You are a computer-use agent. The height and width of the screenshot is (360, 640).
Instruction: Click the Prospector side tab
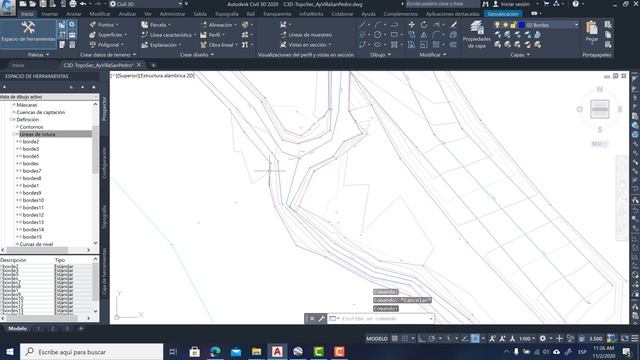pos(104,109)
